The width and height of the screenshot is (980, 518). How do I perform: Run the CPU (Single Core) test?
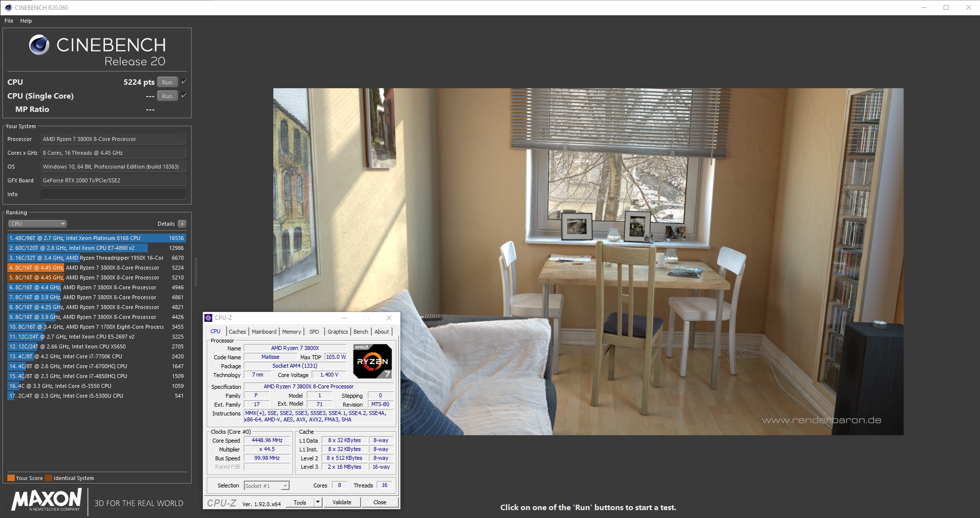pos(167,96)
